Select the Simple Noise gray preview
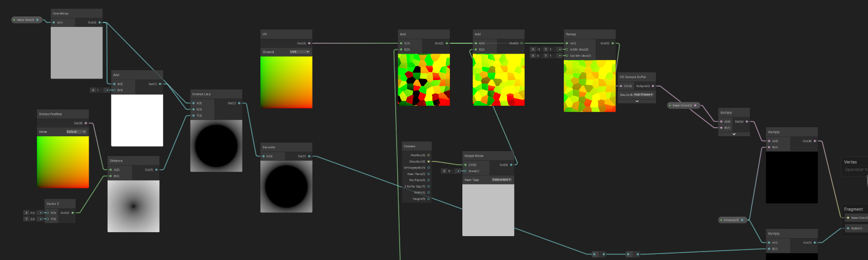 488,210
